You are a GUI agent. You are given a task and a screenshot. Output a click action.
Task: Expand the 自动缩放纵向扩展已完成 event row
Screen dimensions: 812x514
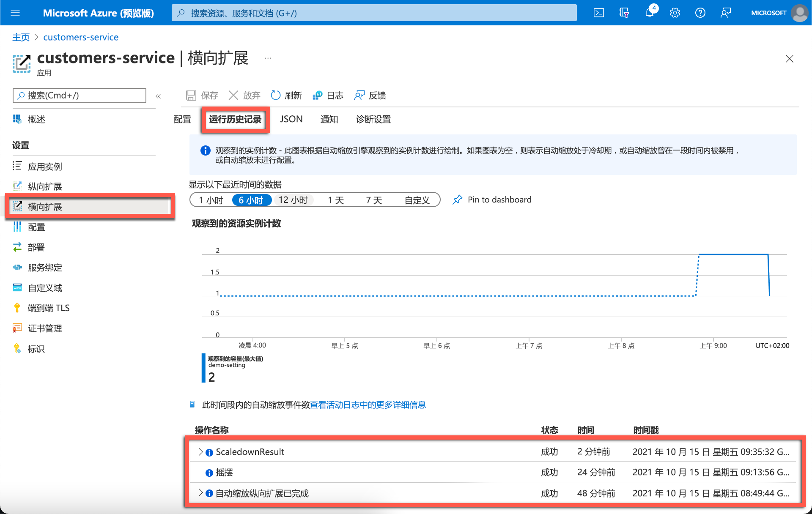coord(201,493)
